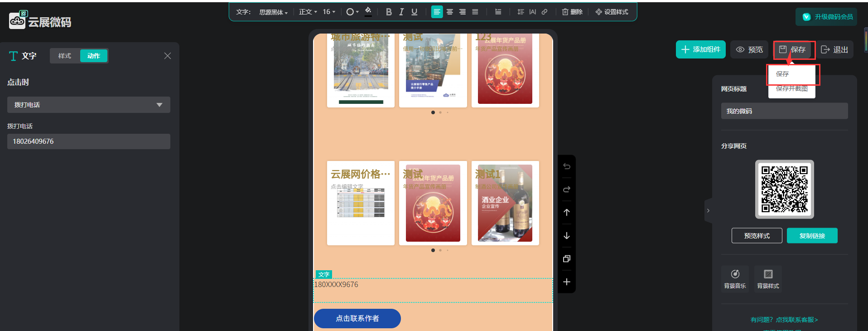Expand the 拨打电话 click action dropdown
The image size is (868, 331).
click(88, 105)
